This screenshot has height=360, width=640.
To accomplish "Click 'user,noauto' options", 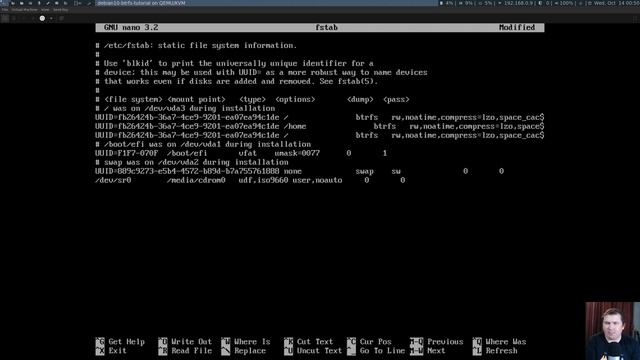I will pyautogui.click(x=318, y=180).
